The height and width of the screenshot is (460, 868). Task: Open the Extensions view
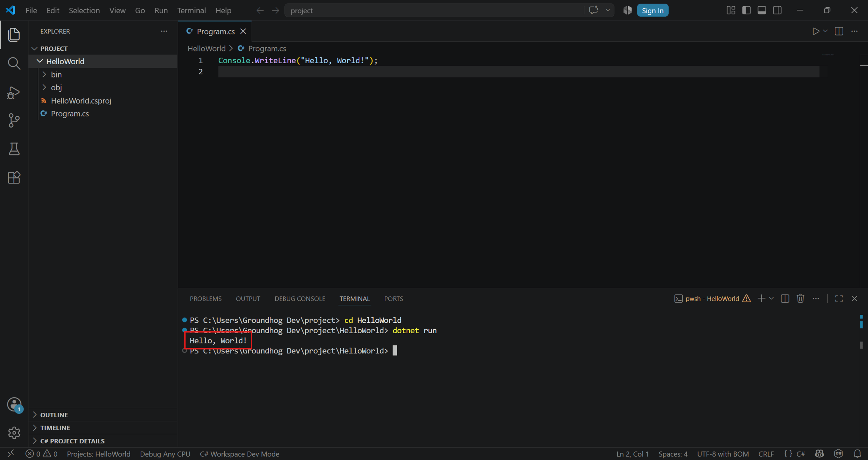pos(14,178)
